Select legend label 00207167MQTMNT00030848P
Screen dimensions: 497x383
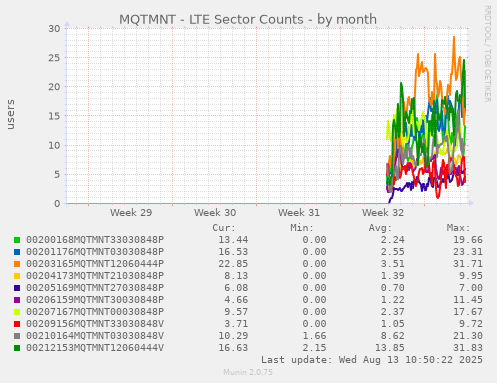point(95,312)
